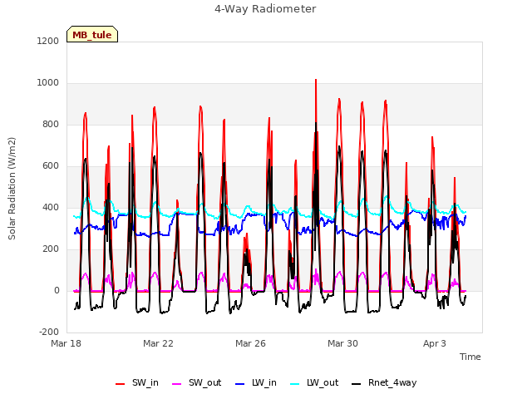Toggle Rnet_4way series in legend
The image size is (532, 399).
pyautogui.click(x=384, y=382)
